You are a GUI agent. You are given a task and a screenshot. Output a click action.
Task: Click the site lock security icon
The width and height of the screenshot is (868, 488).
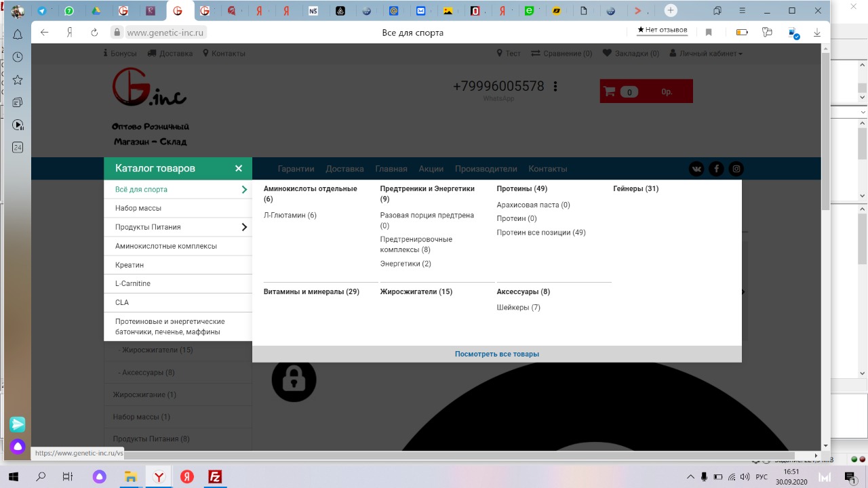pos(117,33)
